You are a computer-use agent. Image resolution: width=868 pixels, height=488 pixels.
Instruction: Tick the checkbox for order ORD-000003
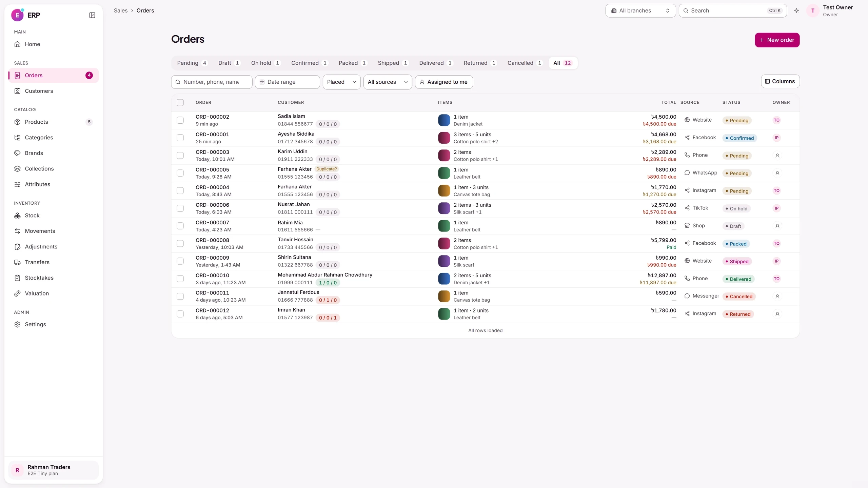pyautogui.click(x=180, y=156)
